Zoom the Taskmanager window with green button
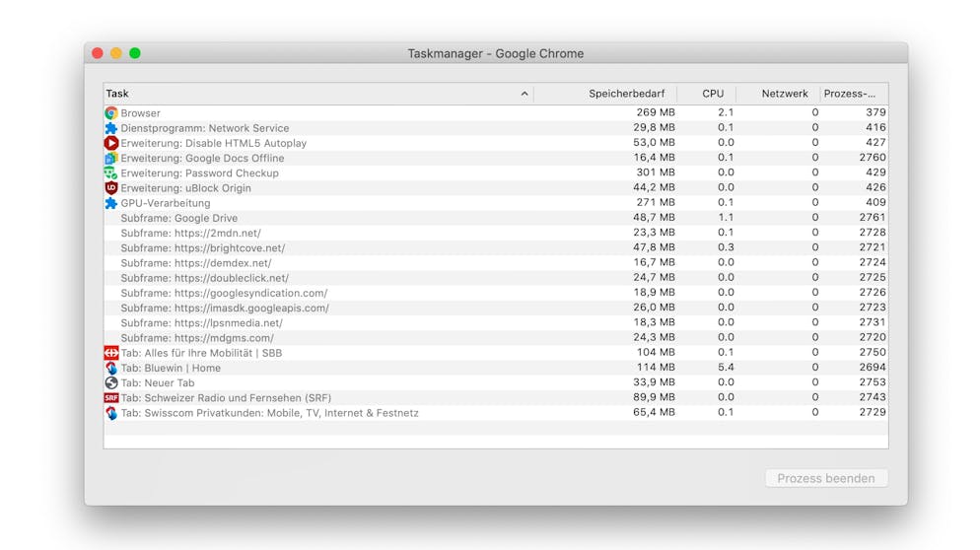980x550 pixels. [135, 53]
